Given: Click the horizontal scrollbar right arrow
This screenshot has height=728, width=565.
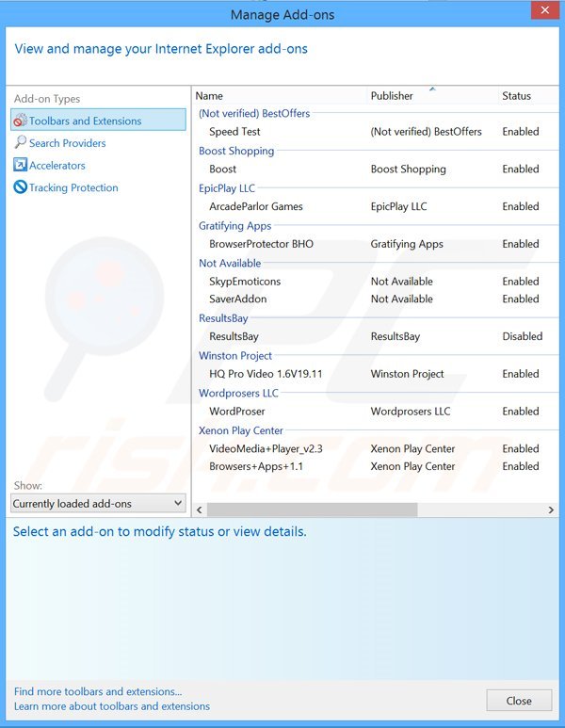Looking at the screenshot, I should (551, 510).
